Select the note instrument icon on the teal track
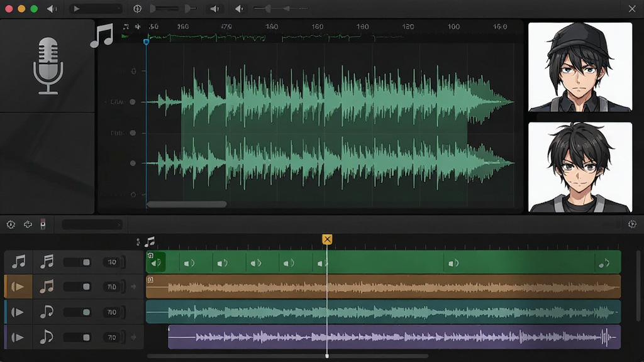Screen dimensions: 644x362 pos(47,312)
